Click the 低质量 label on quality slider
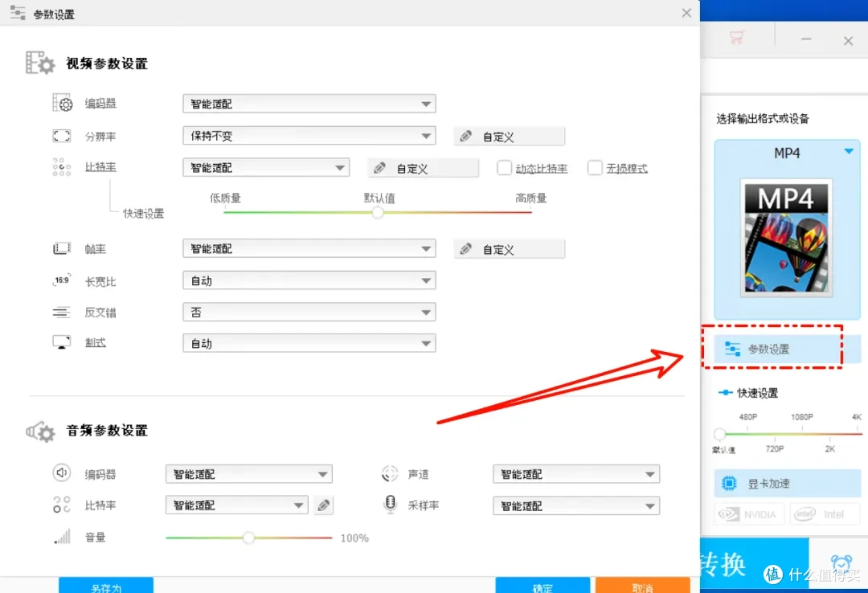This screenshot has width=868, height=593. pos(225,198)
